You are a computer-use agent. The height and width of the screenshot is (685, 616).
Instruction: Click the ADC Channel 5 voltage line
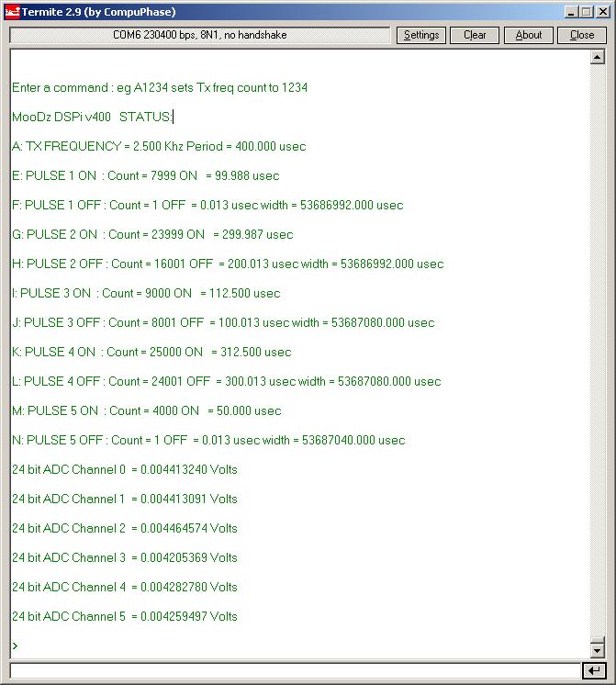tap(125, 616)
